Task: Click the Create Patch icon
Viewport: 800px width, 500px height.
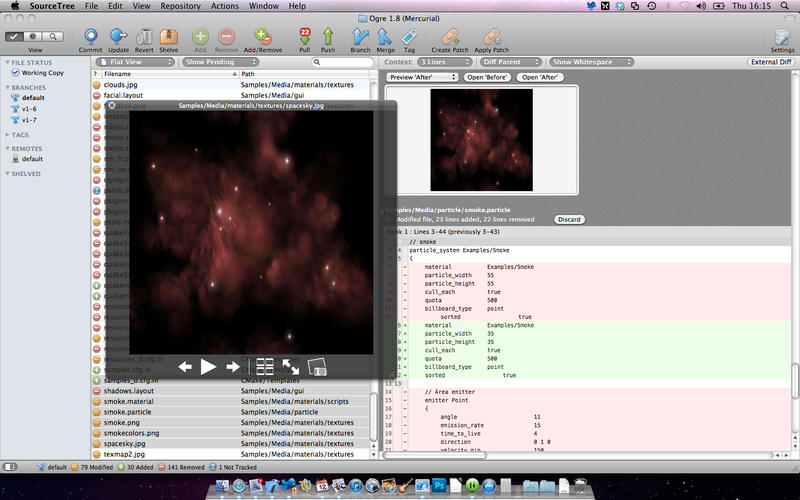Action: click(x=450, y=37)
